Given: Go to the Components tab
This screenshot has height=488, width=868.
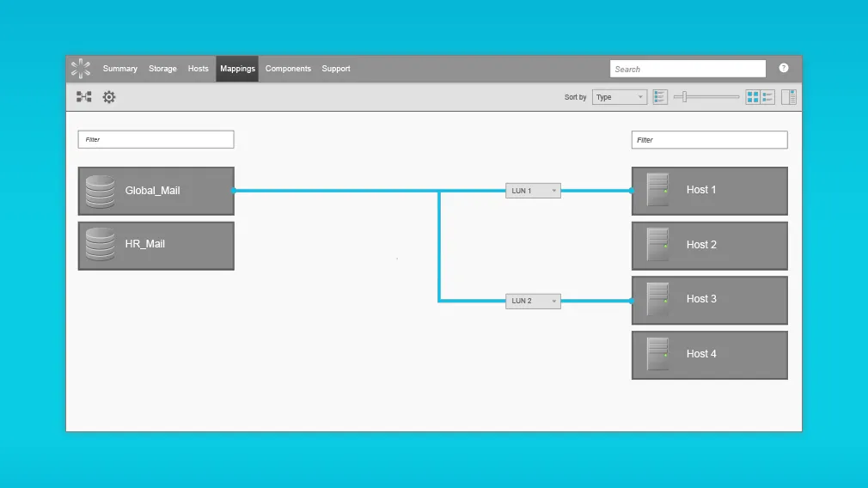Looking at the screenshot, I should tap(288, 69).
